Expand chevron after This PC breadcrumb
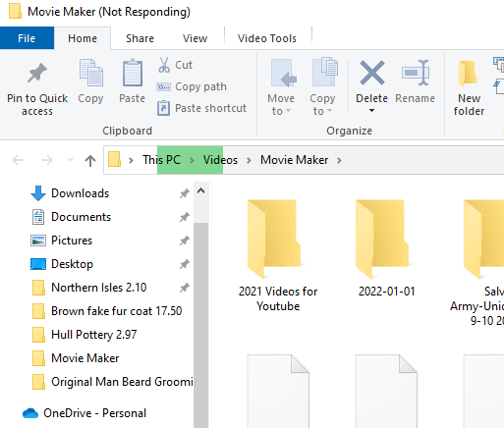Screen dimensions: 504x428 point(192,160)
